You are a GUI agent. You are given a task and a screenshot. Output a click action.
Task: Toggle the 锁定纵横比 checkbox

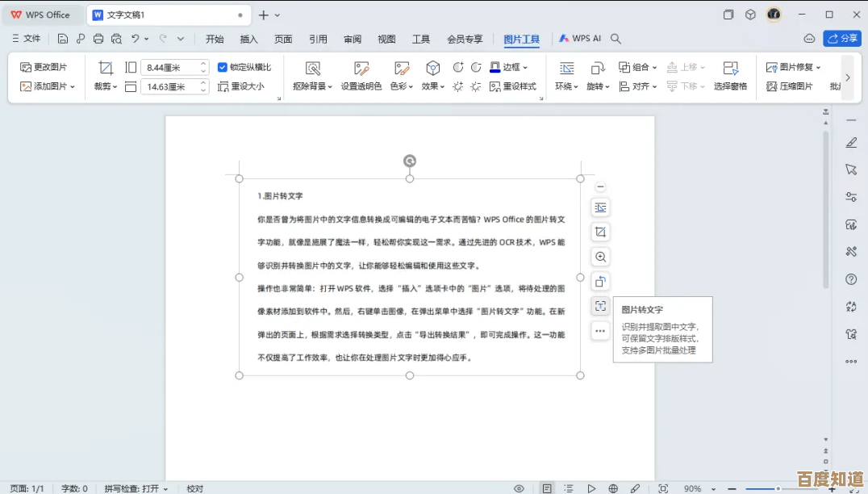(x=223, y=68)
